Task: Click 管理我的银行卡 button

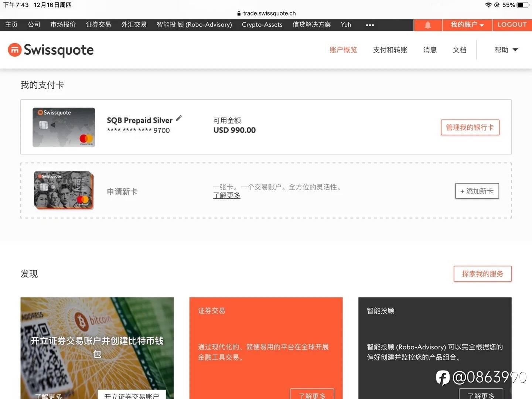Action: click(470, 127)
